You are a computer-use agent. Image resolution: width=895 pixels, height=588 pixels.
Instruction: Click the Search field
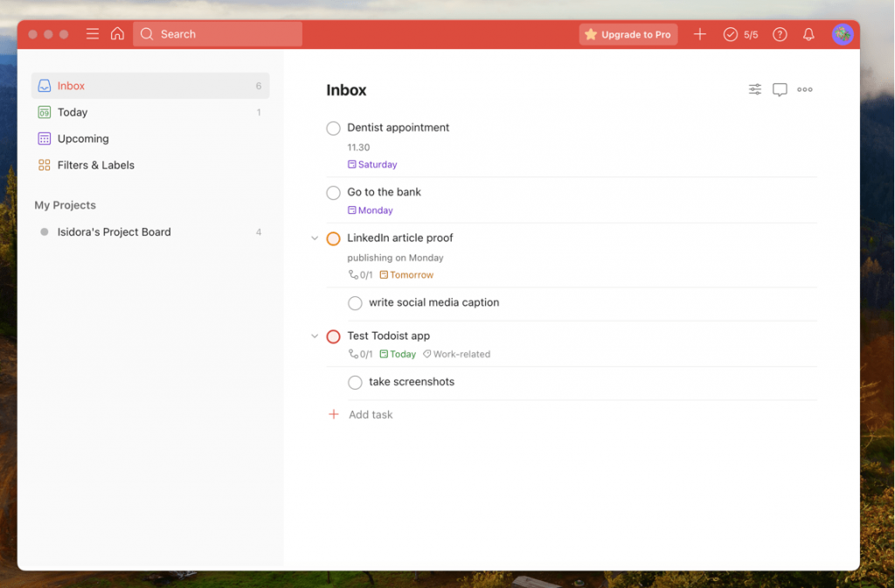click(217, 34)
